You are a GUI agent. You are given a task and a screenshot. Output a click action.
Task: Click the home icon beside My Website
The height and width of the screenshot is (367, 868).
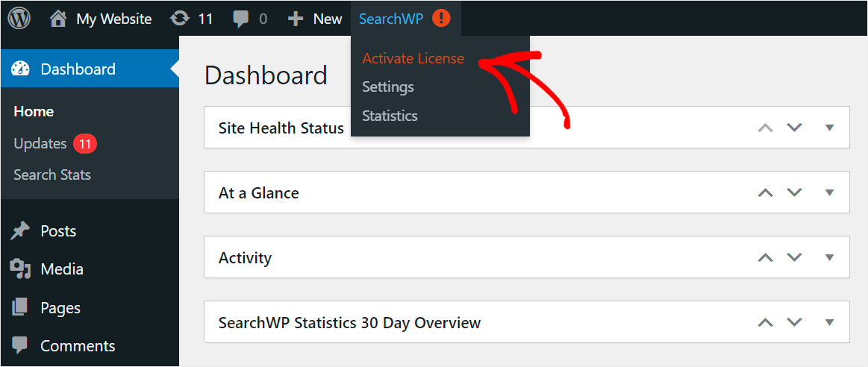click(58, 19)
